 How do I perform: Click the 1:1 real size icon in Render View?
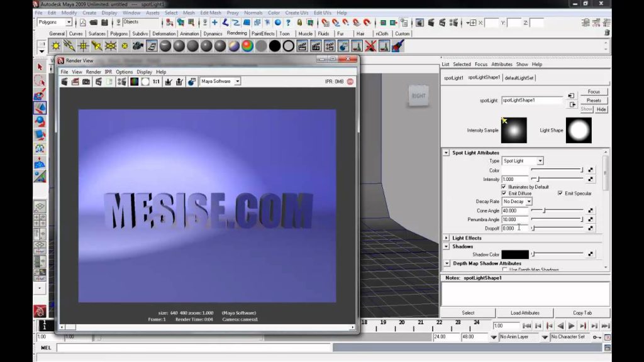156,82
